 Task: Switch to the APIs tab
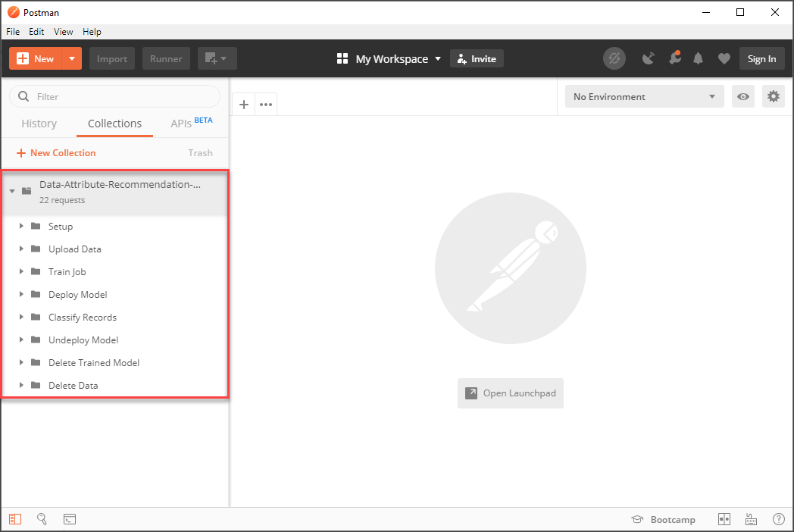[x=192, y=123]
